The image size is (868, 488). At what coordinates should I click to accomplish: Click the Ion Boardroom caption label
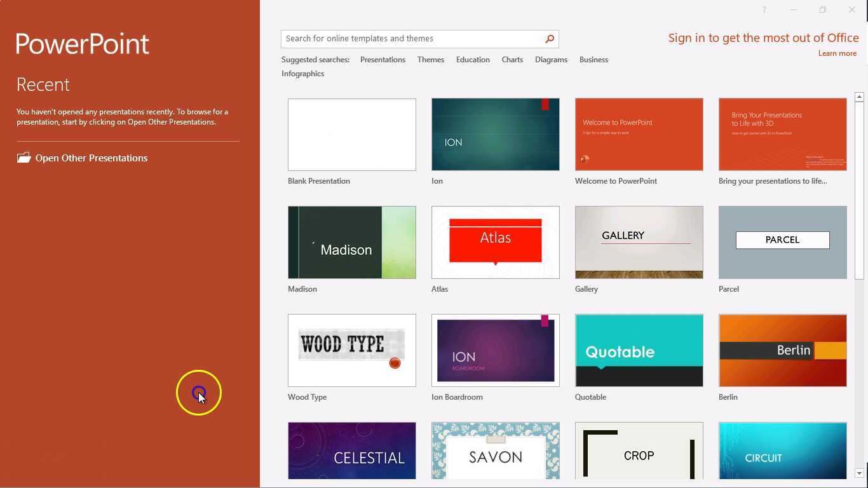(x=458, y=397)
